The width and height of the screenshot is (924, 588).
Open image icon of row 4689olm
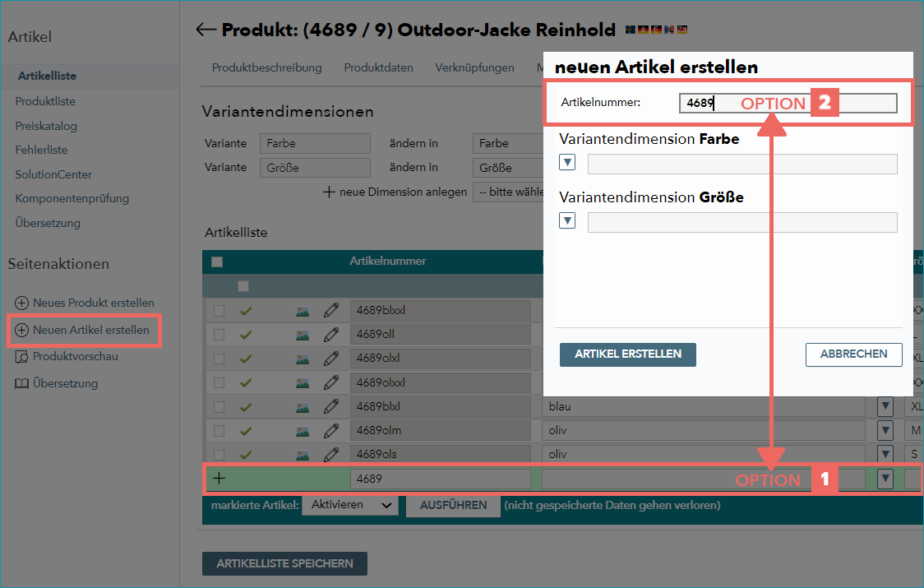[x=303, y=431]
